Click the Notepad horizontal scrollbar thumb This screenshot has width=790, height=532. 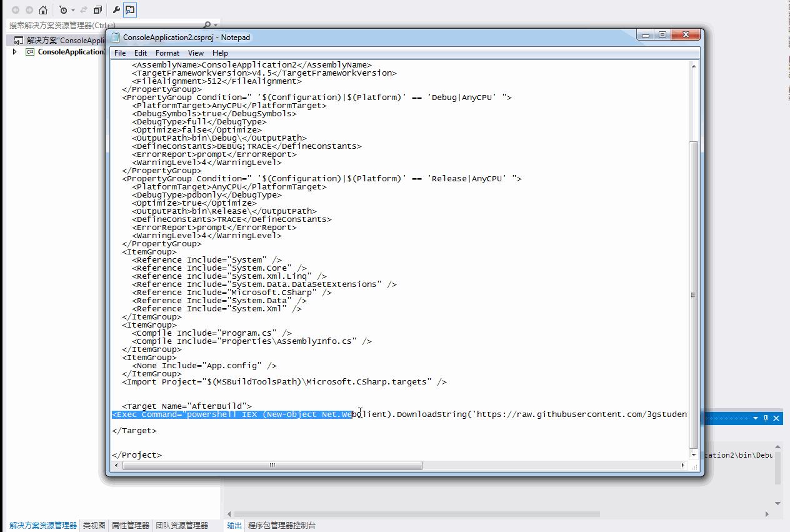pyautogui.click(x=272, y=465)
